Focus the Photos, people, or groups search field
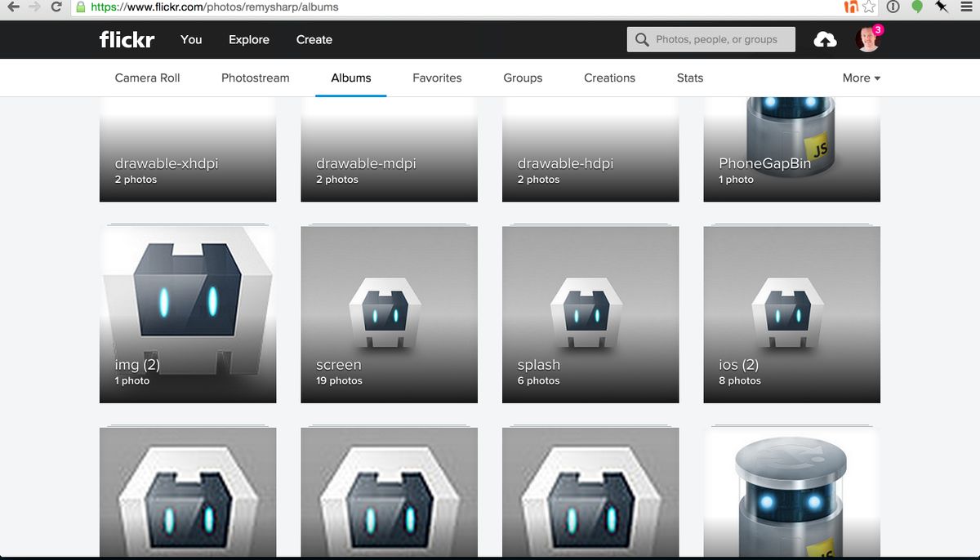Screen dimensions: 980x560 pyautogui.click(x=711, y=39)
